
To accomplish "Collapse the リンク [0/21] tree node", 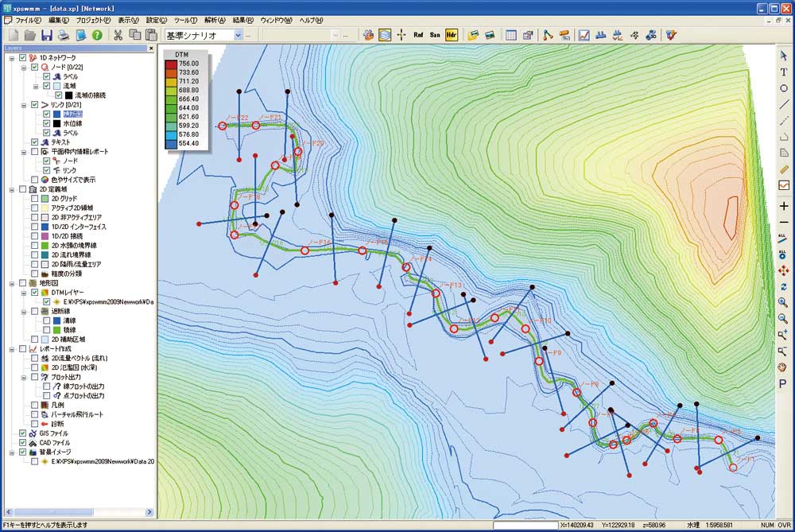I will [x=23, y=105].
